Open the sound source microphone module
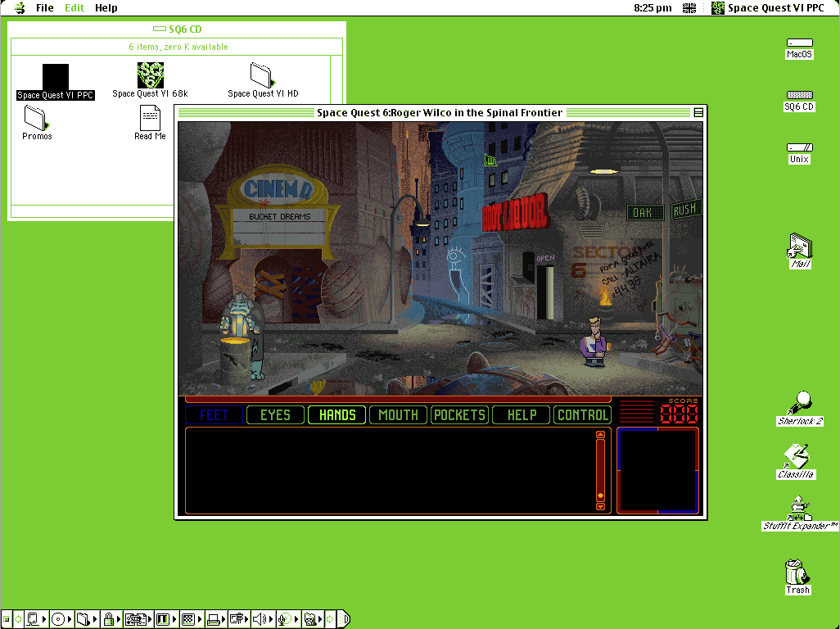 click(x=288, y=619)
